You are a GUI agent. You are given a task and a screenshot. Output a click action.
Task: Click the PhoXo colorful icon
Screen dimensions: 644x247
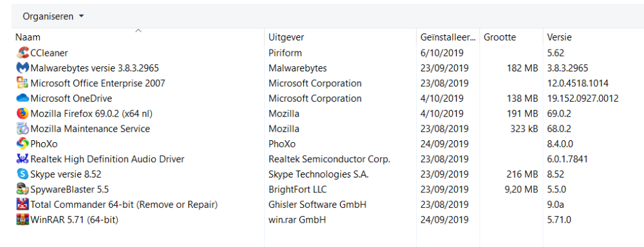coord(22,144)
